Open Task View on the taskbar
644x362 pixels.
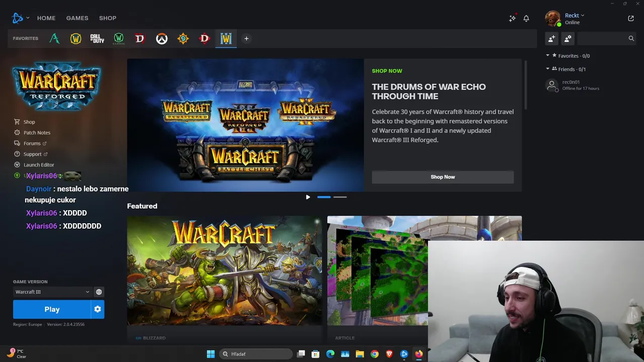point(301,354)
